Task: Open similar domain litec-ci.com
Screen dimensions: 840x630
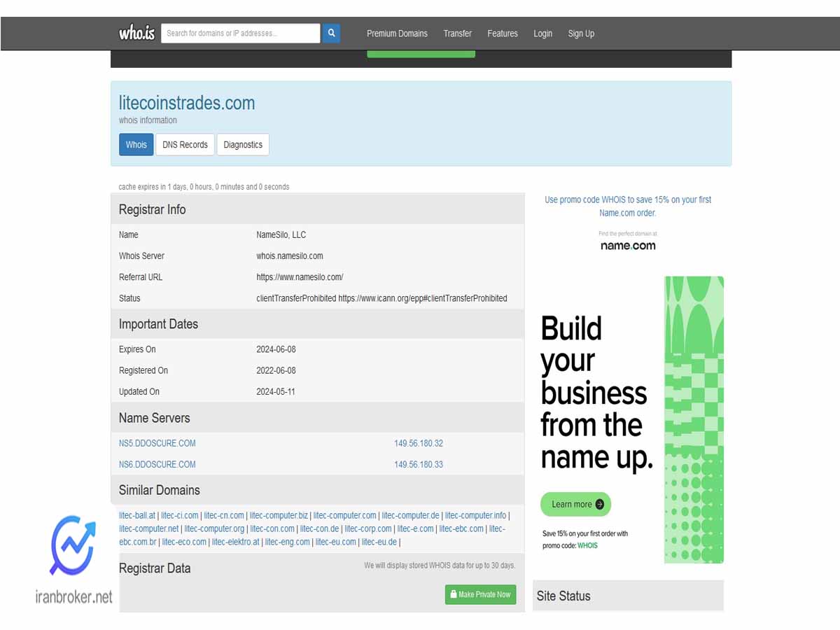Action: coord(180,516)
